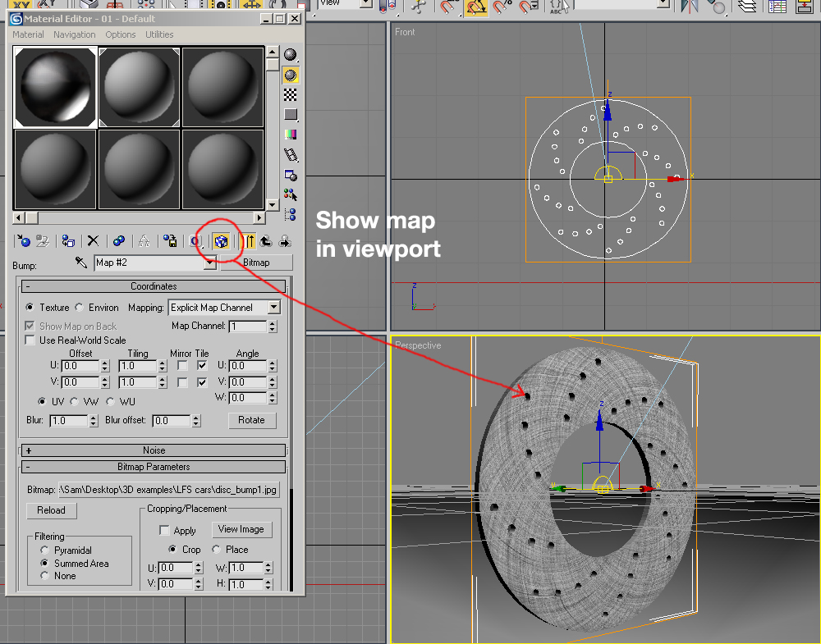
Task: Click the Go to Parent icon
Action: 266,241
